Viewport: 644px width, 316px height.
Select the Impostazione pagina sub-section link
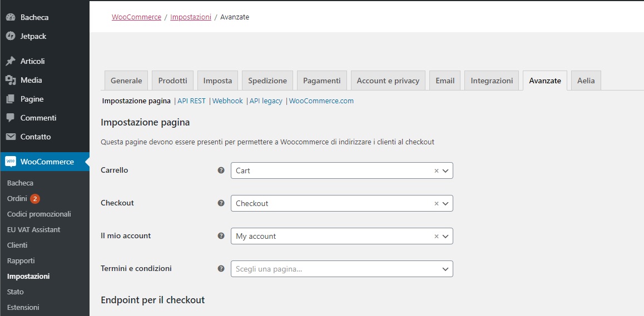pyautogui.click(x=136, y=101)
